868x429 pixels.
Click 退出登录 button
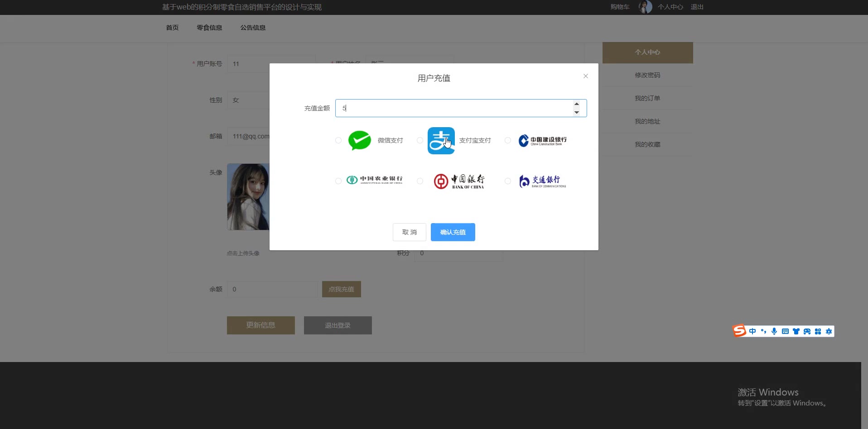pyautogui.click(x=338, y=325)
